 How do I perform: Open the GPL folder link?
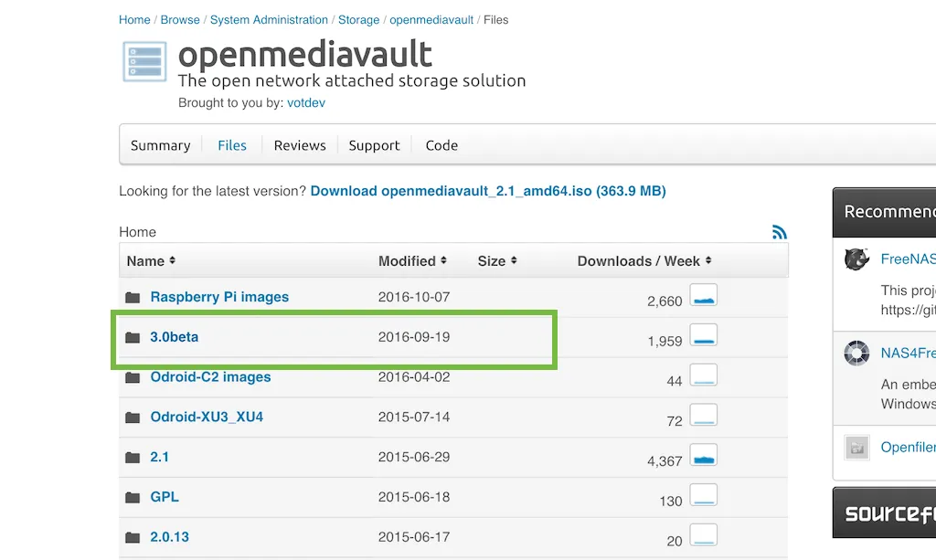click(x=165, y=497)
